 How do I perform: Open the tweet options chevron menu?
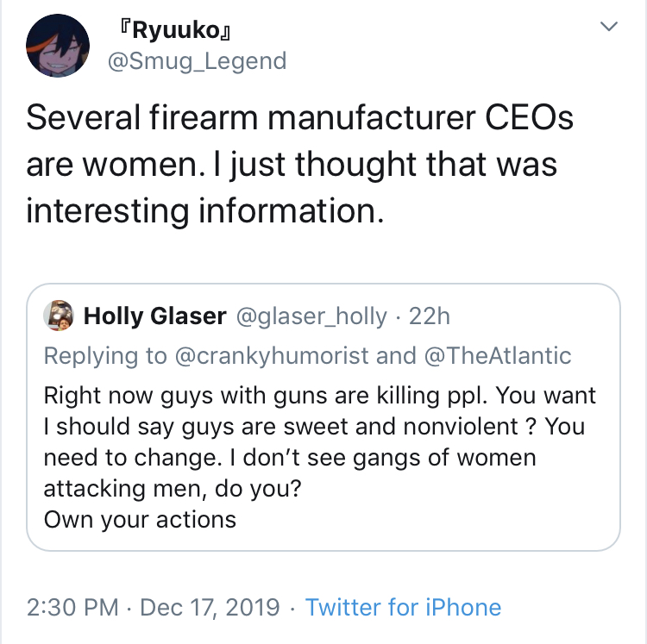pyautogui.click(x=609, y=27)
